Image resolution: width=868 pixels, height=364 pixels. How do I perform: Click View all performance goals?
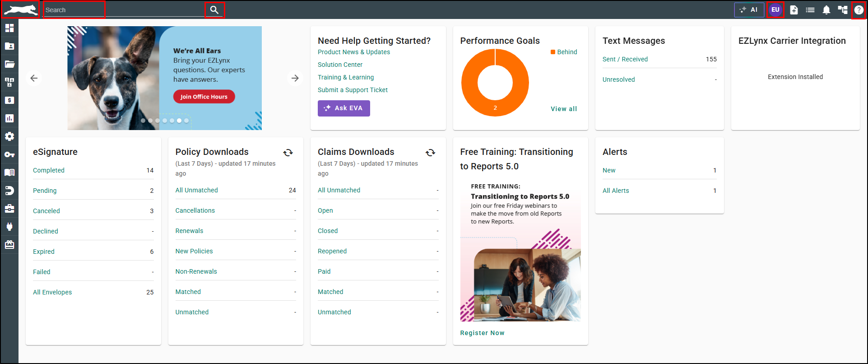tap(564, 109)
